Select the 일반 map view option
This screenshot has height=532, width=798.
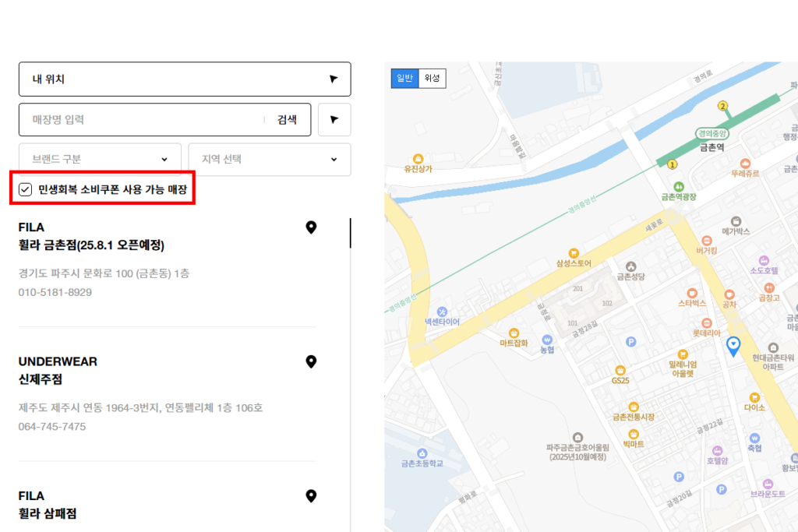point(404,78)
